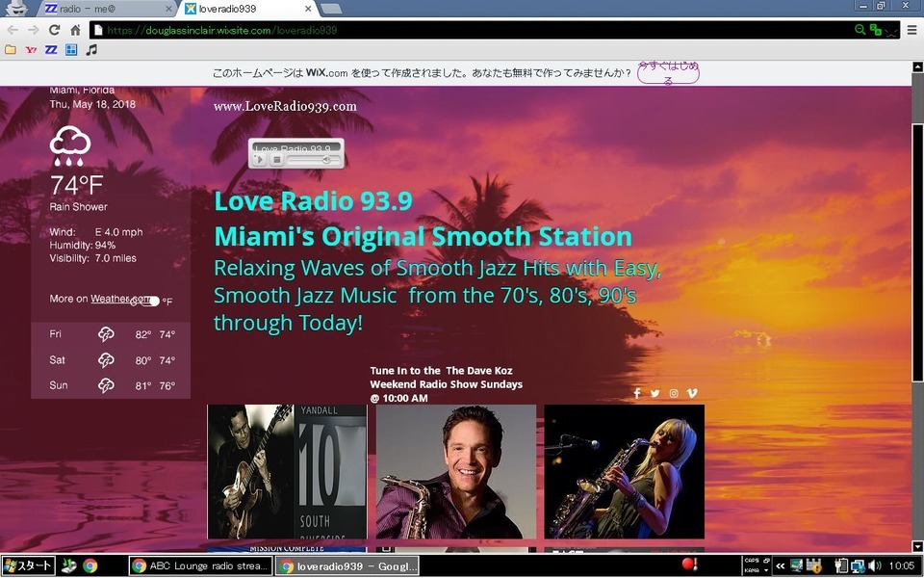Stop the Love Radio 93.9 stream
Viewport: 924px width, 578px height.
(x=277, y=160)
